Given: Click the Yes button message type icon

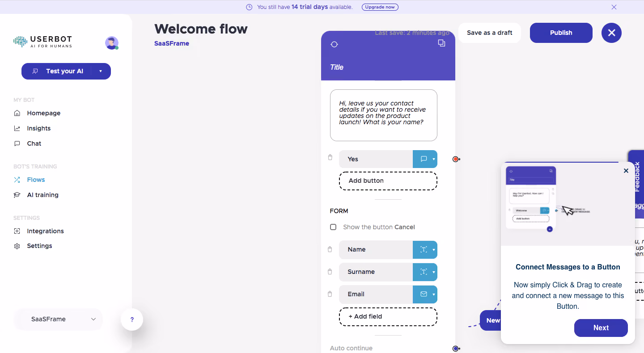Looking at the screenshot, I should (x=424, y=159).
